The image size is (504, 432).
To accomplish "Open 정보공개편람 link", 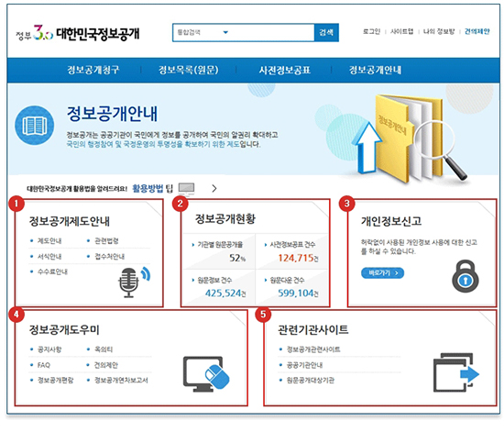I will click(x=55, y=381).
